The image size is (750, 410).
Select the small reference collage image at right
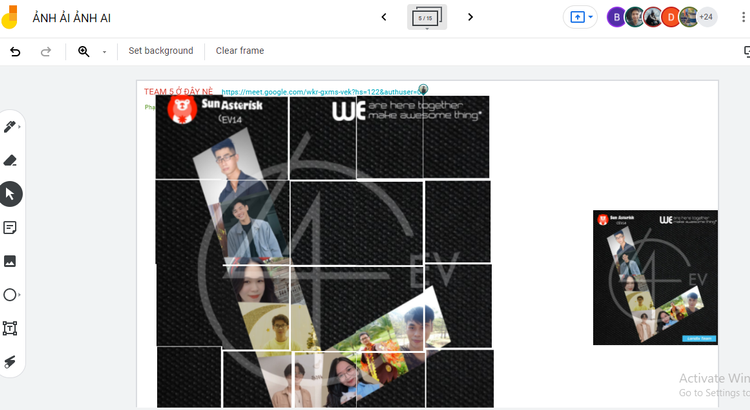[x=655, y=277]
